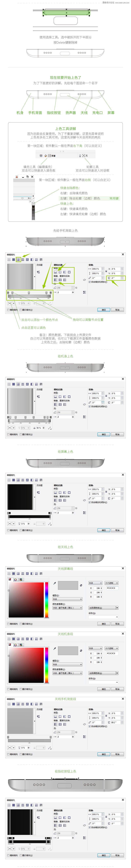Click color field in 天线机身段 dialog

(26, 666)
